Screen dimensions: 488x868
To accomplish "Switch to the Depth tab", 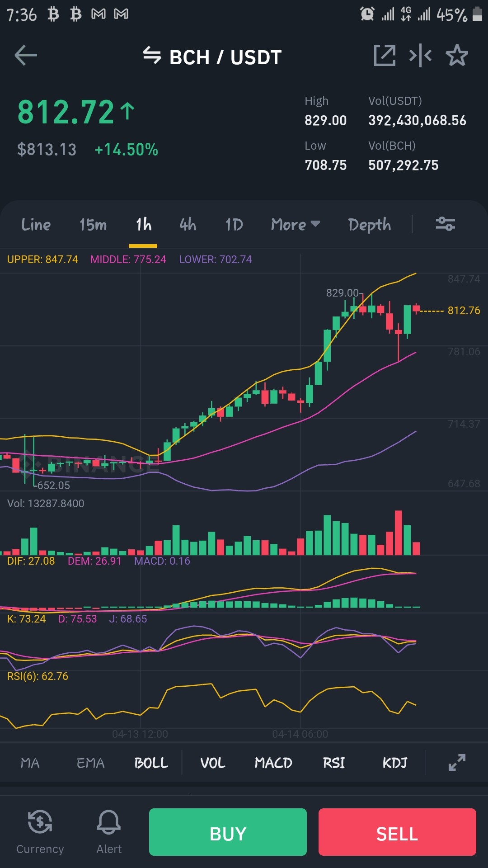I will pos(369,225).
